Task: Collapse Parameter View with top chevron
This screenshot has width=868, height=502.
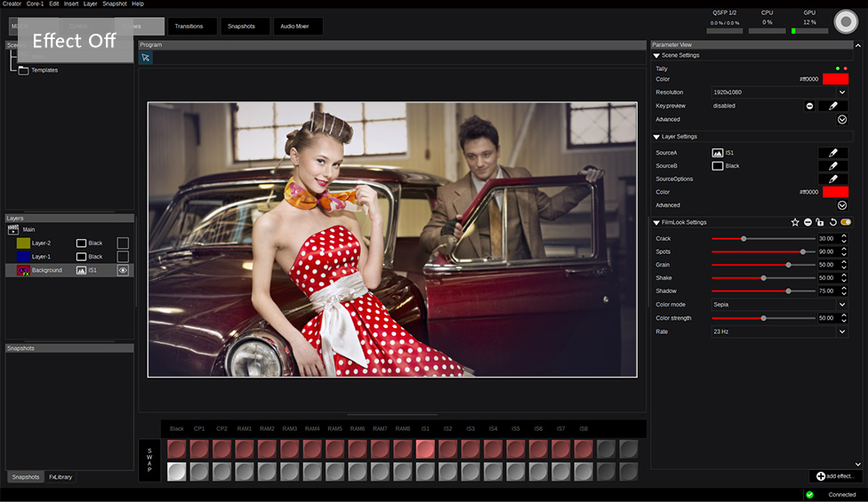Action: click(x=858, y=45)
